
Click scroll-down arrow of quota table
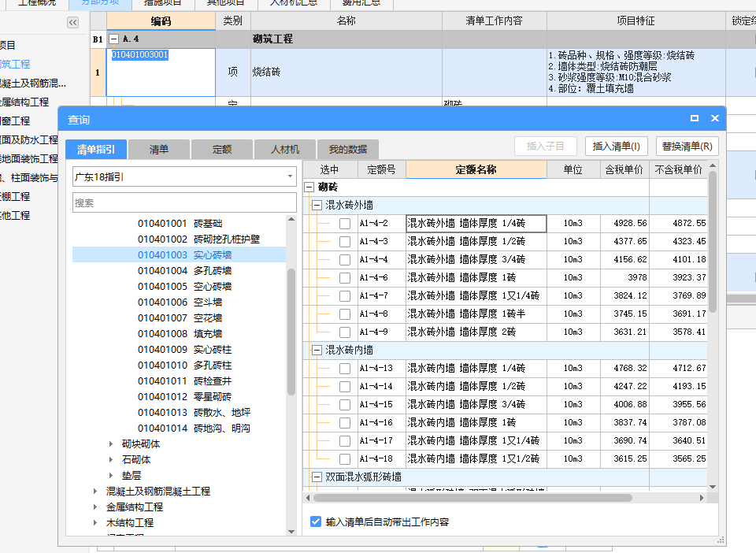(713, 487)
